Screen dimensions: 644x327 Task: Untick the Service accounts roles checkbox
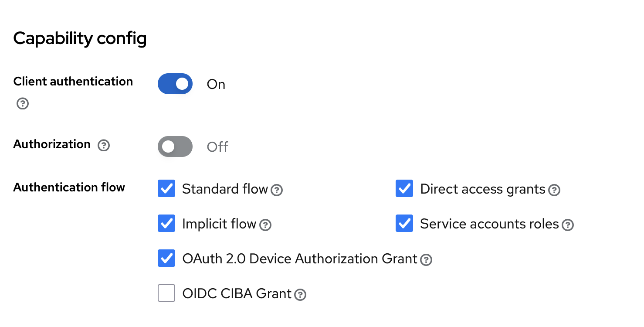pyautogui.click(x=404, y=224)
